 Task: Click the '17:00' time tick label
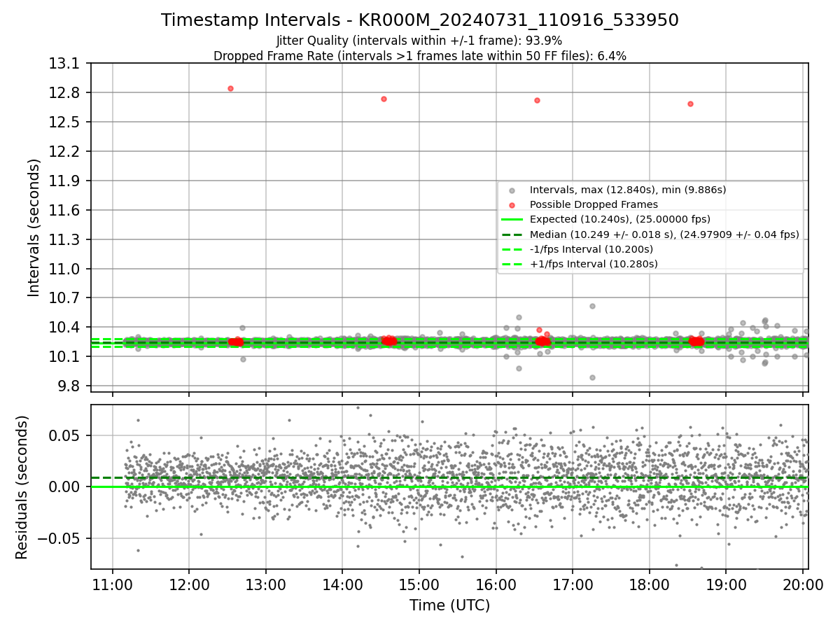(573, 584)
